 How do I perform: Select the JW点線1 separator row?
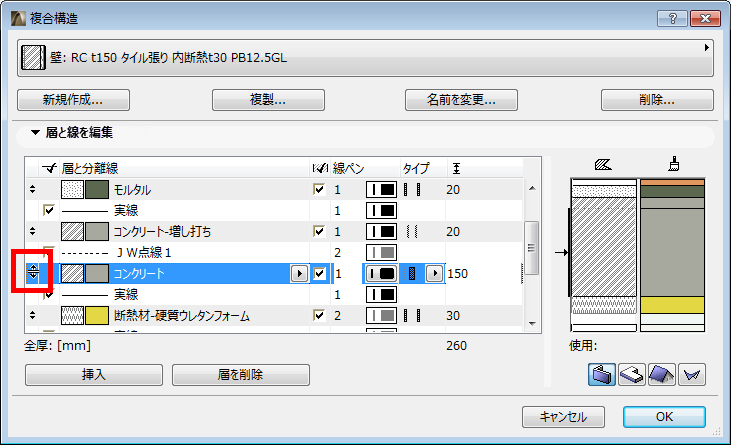pos(274,253)
